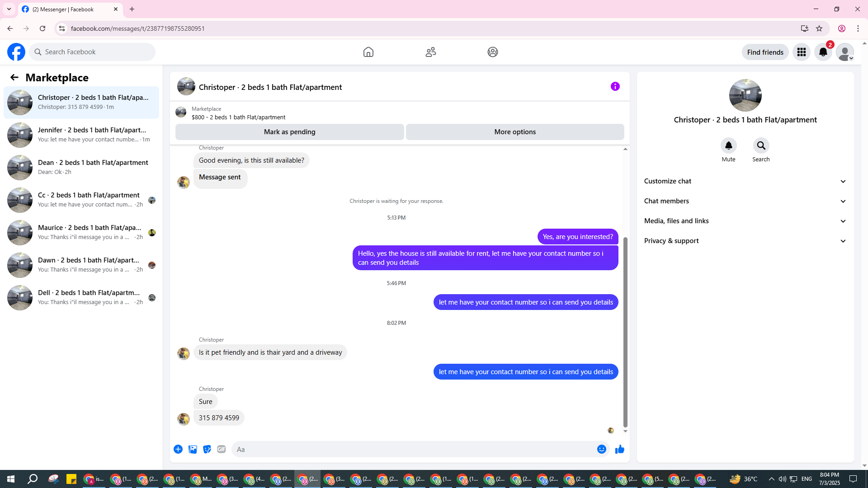Click Mark as pending button
The image size is (868, 488).
tap(289, 132)
